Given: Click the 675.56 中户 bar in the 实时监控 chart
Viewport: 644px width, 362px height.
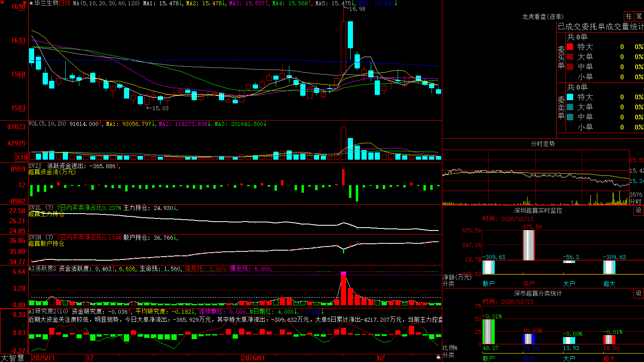Looking at the screenshot, I should tap(529, 245).
